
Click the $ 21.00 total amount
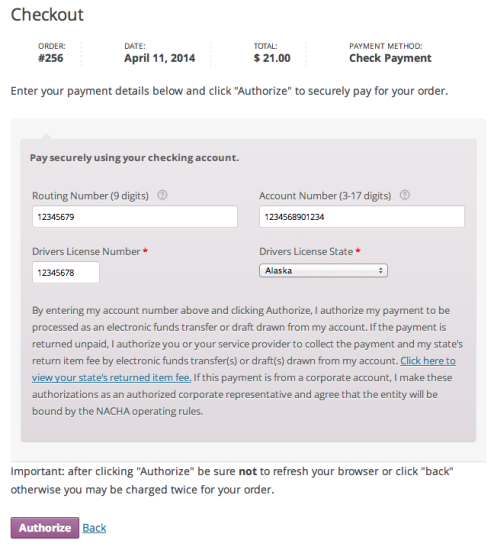272,58
